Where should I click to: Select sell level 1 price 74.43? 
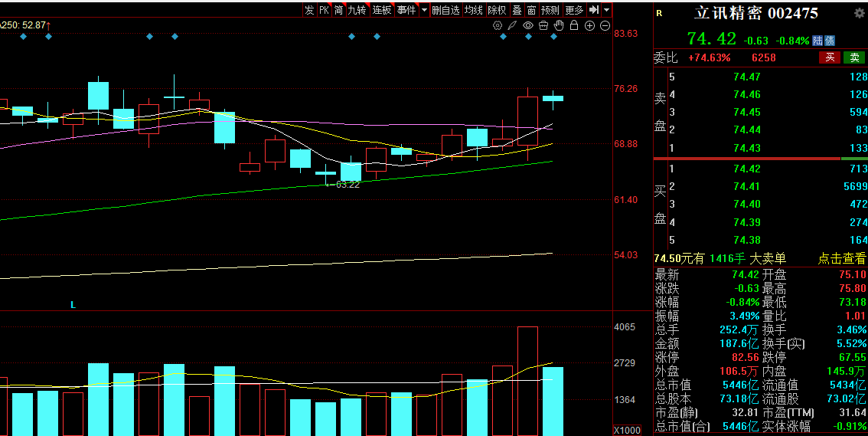(747, 148)
